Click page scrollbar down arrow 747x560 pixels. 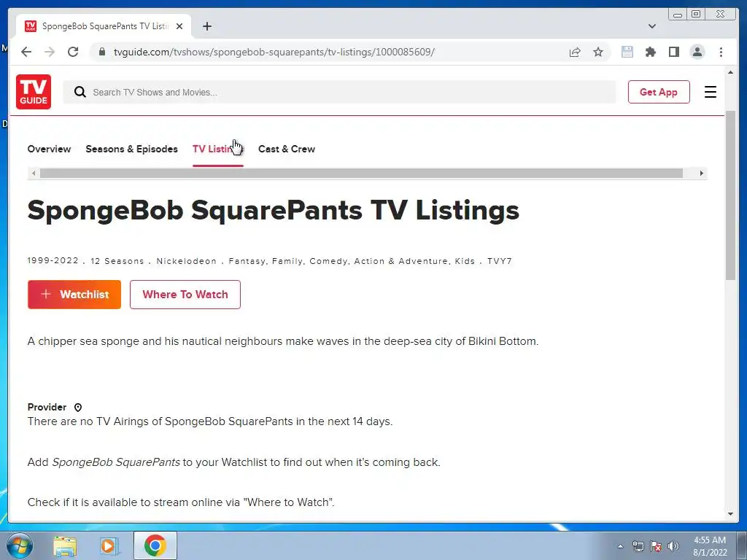coord(730,514)
